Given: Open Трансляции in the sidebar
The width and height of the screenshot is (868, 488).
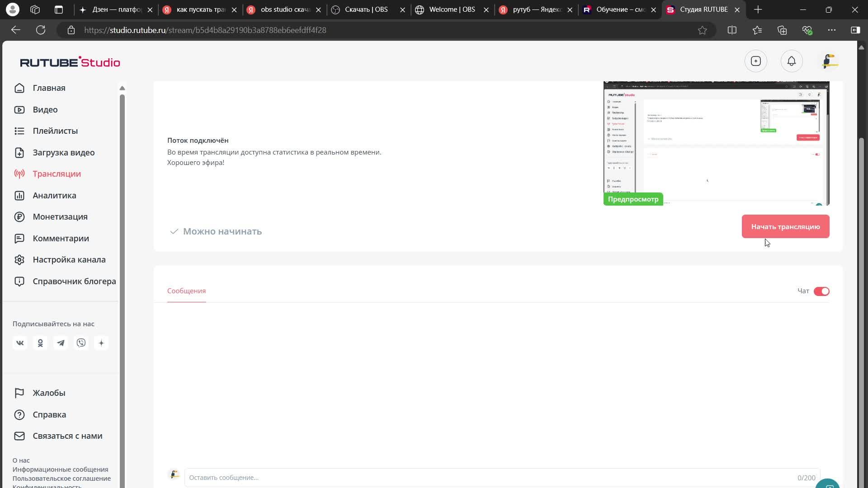Looking at the screenshot, I should (x=57, y=174).
